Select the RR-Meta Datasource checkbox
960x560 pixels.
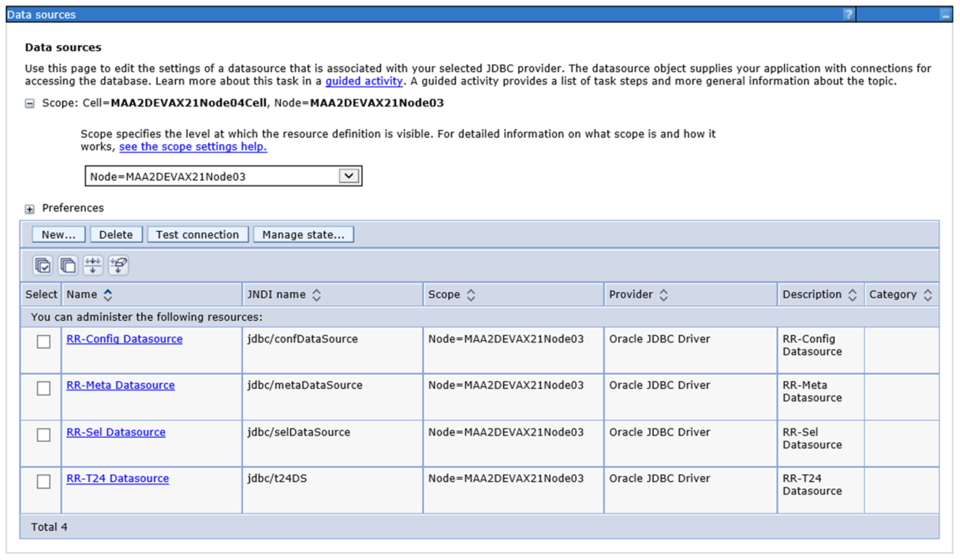[44, 388]
